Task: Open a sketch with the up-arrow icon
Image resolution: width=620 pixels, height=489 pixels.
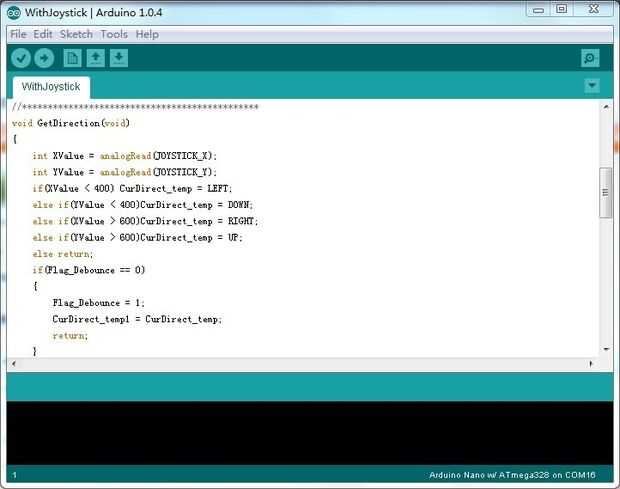Action: (95, 58)
